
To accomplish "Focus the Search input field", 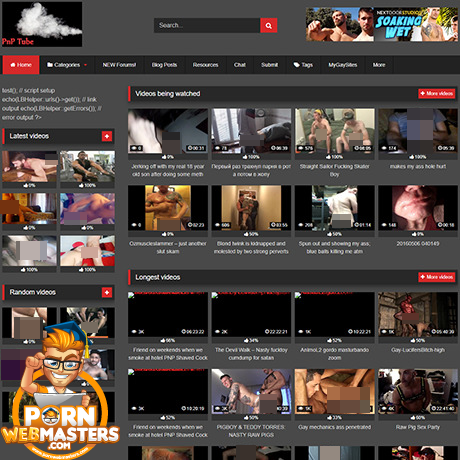I will (207, 25).
